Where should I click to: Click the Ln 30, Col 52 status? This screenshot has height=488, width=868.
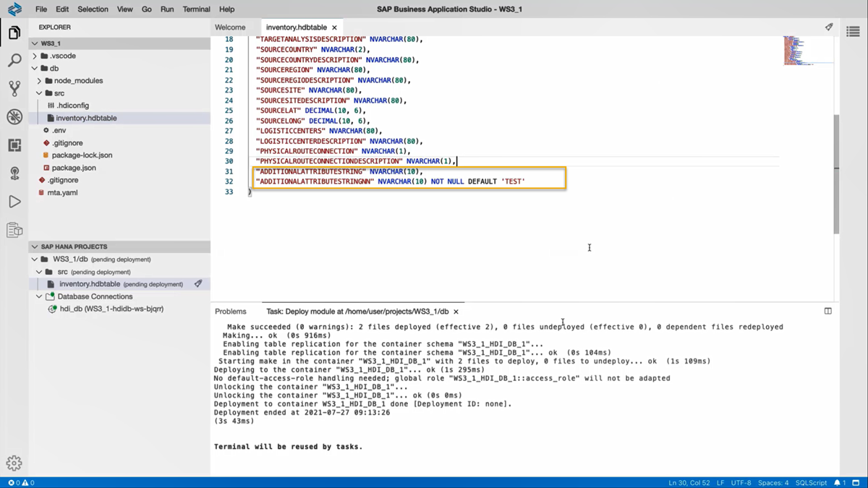click(x=688, y=482)
